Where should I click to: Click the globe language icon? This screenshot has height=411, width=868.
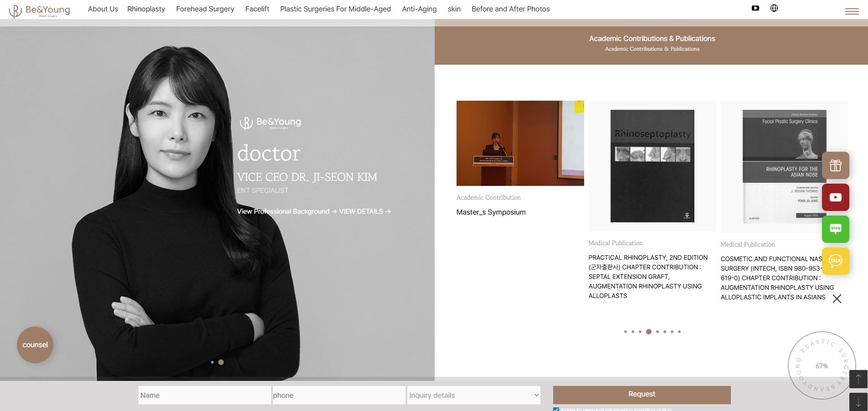coord(774,8)
